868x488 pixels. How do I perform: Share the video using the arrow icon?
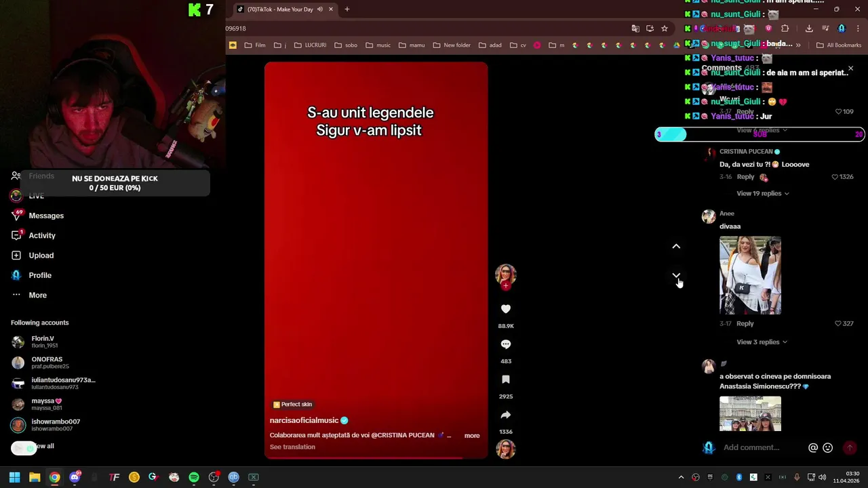tap(505, 415)
